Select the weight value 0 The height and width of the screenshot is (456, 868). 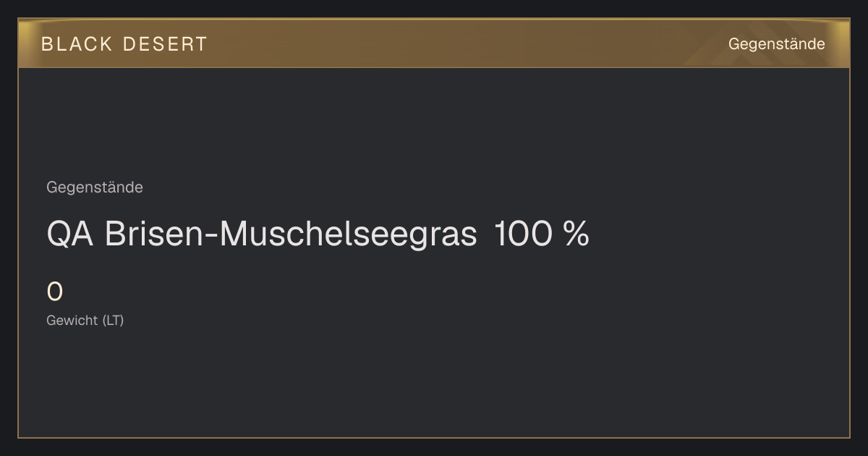point(55,292)
